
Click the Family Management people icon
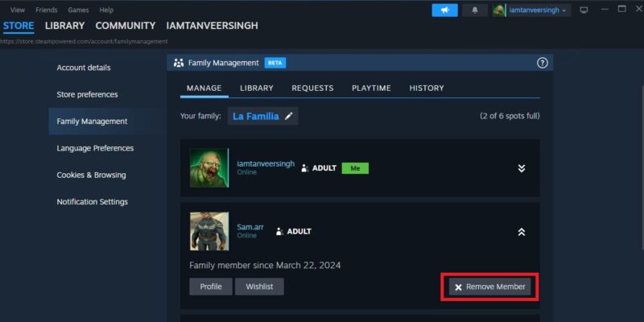coord(179,63)
